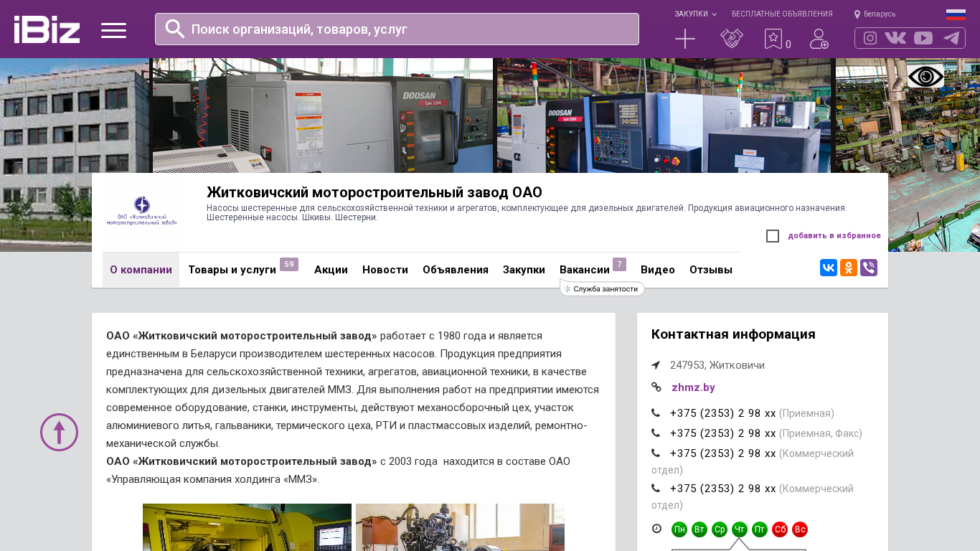Select Friday 'Пт' working day circle

[760, 529]
